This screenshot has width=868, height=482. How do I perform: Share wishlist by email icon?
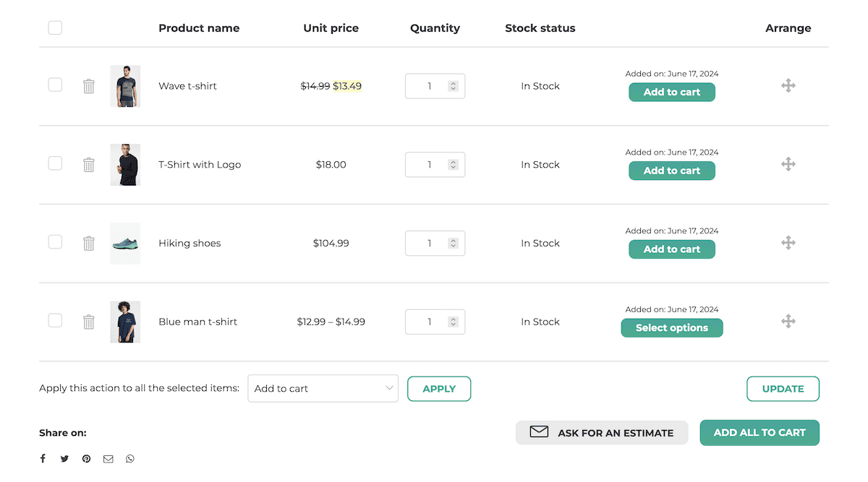pyautogui.click(x=109, y=459)
